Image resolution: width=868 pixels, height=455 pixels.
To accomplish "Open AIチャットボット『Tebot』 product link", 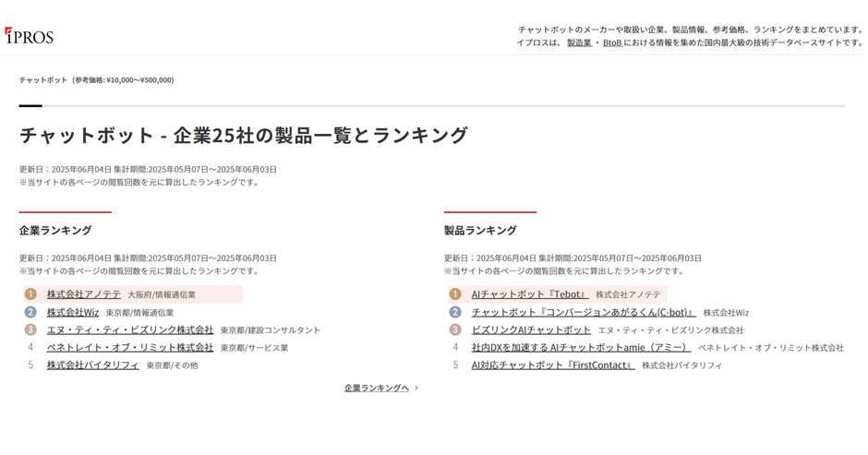I will tap(530, 294).
